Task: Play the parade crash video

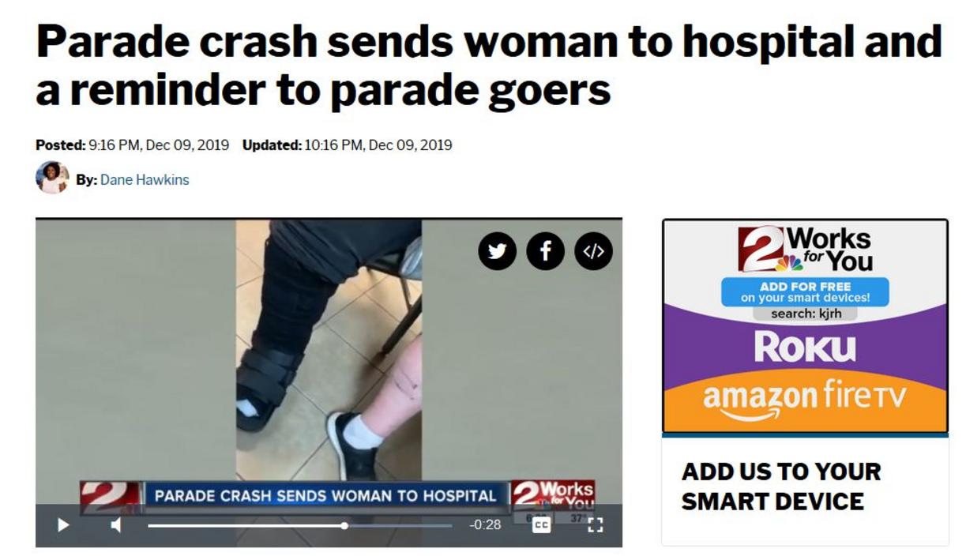Action: pyautogui.click(x=63, y=524)
